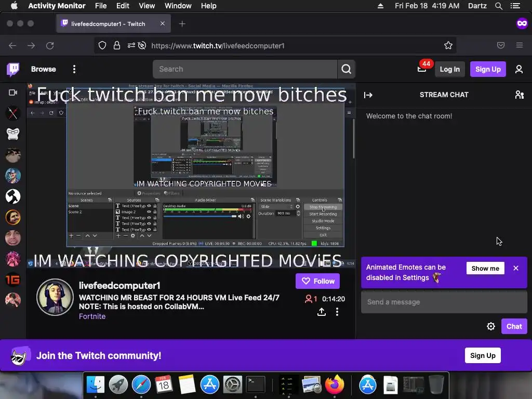
Task: Open the sidebar channel with 1G logo
Action: tap(13, 280)
